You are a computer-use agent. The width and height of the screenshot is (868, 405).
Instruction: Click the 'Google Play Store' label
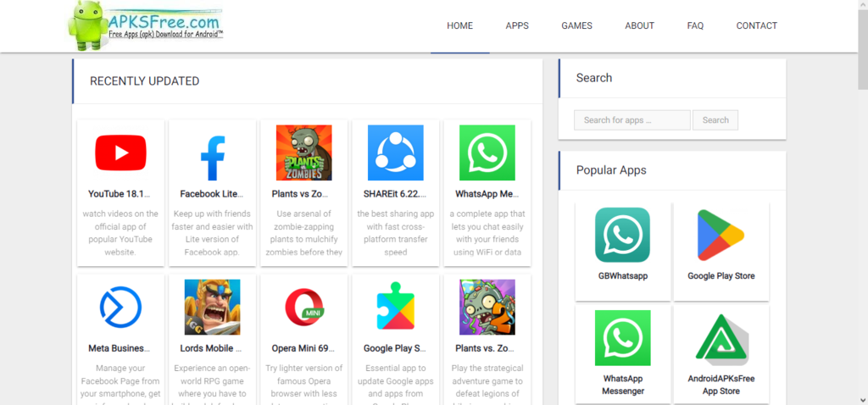coord(721,276)
